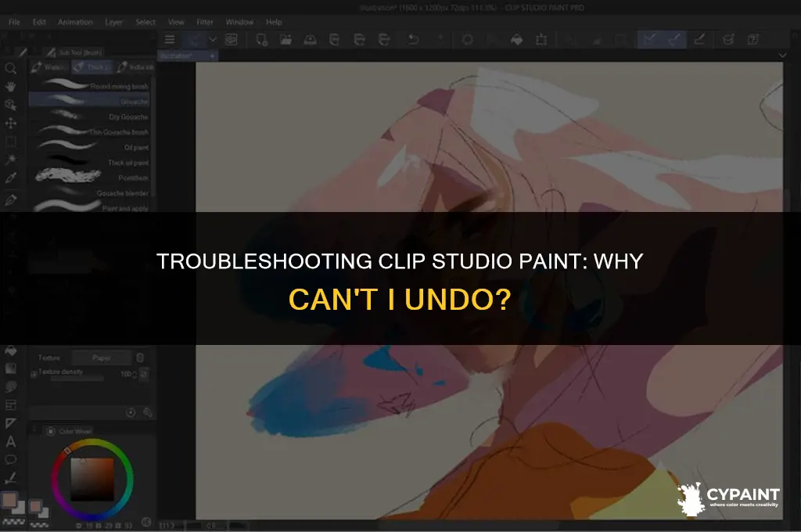Select the Round mixing brush
The height and width of the screenshot is (532, 801).
point(90,86)
